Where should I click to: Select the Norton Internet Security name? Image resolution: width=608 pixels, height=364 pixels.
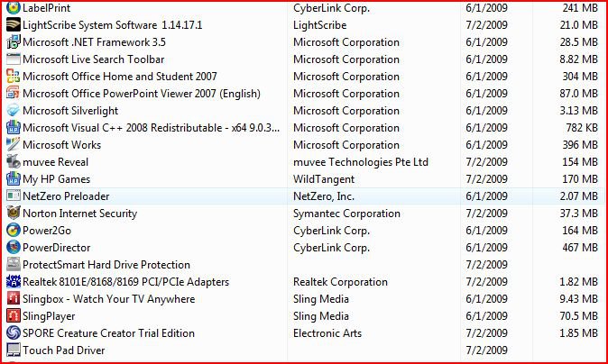coord(80,214)
